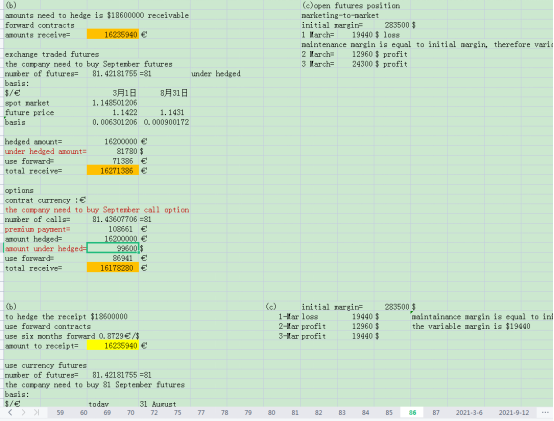Screen dimensions: 554x421
Task: Switch to sheet tab 75
Action: coord(178,413)
